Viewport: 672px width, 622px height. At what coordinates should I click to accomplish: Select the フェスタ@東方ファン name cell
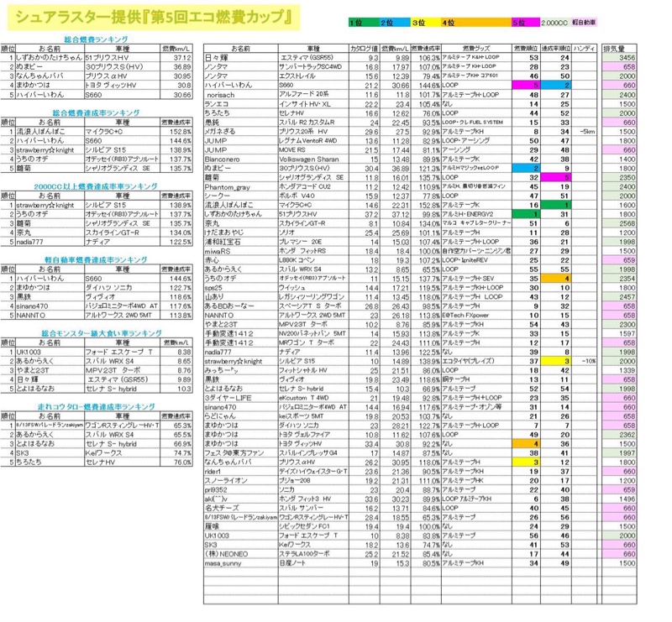coord(241,452)
